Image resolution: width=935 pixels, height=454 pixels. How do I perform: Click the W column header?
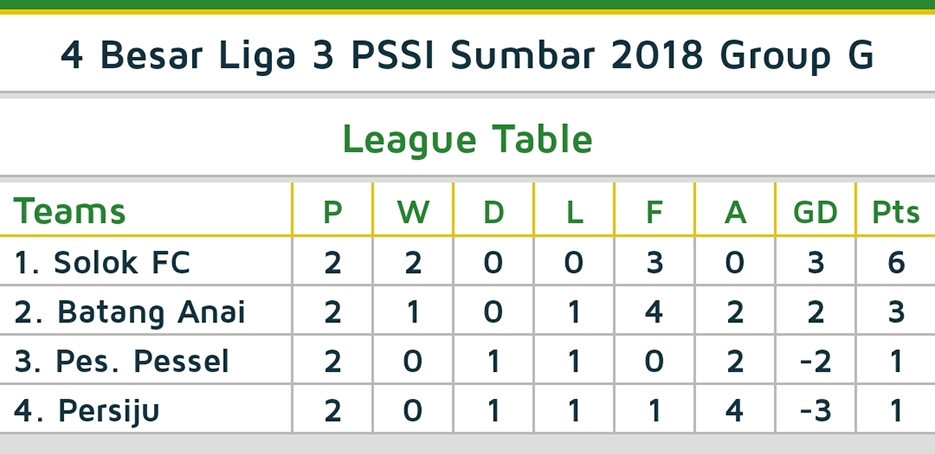coord(412,212)
